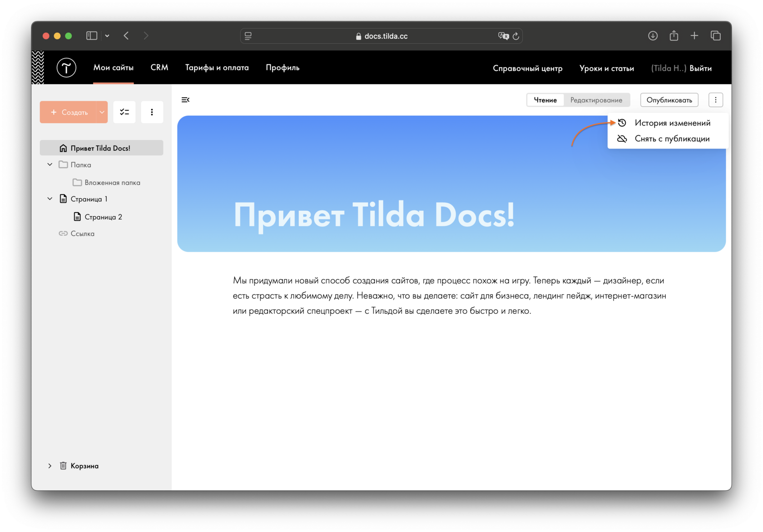
Task: Click the Tilda logo icon
Action: 66,68
